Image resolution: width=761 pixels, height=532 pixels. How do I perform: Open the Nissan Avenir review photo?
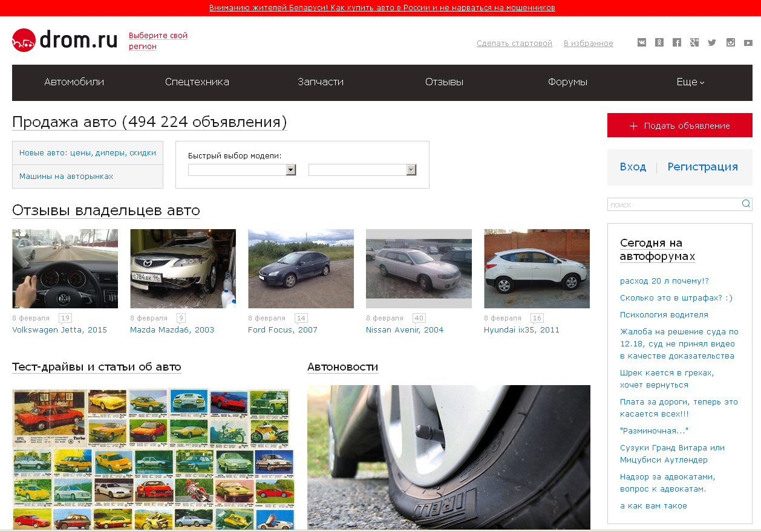point(419,268)
